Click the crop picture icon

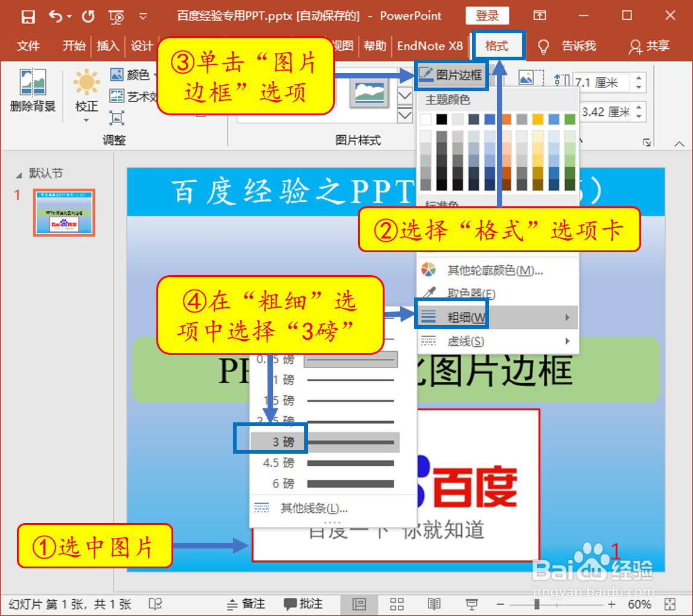(x=532, y=78)
